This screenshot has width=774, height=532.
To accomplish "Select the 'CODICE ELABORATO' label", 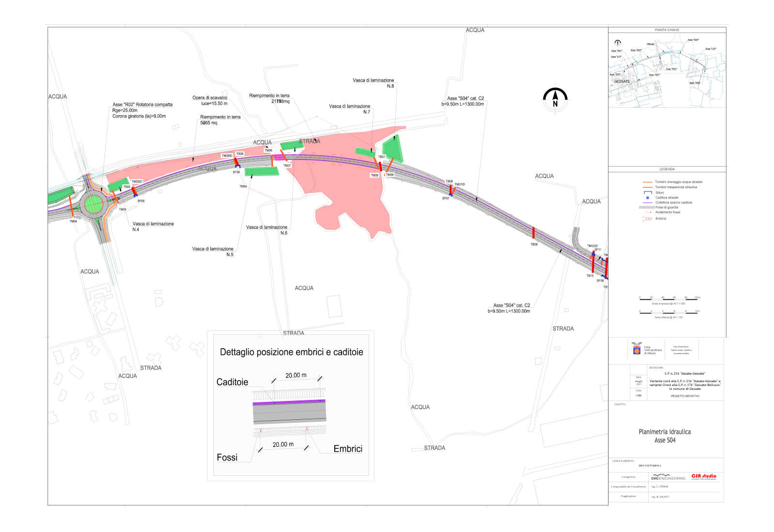I will pos(623,461).
